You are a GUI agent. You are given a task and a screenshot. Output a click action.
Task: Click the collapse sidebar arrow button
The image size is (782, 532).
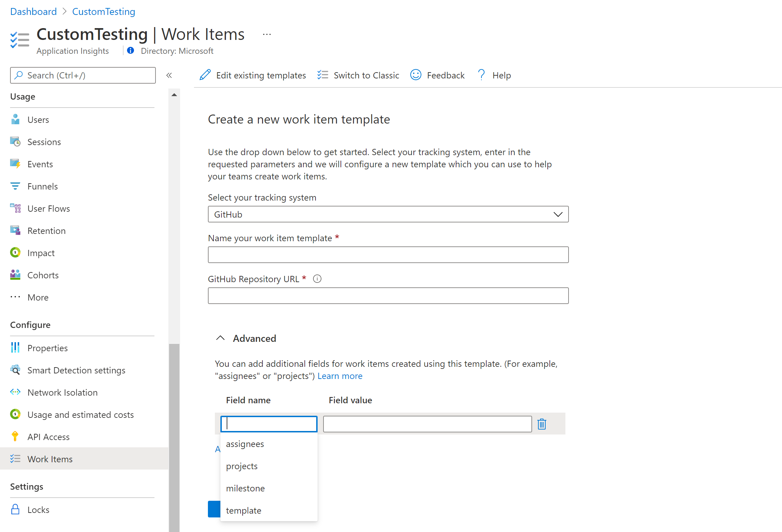coord(169,75)
